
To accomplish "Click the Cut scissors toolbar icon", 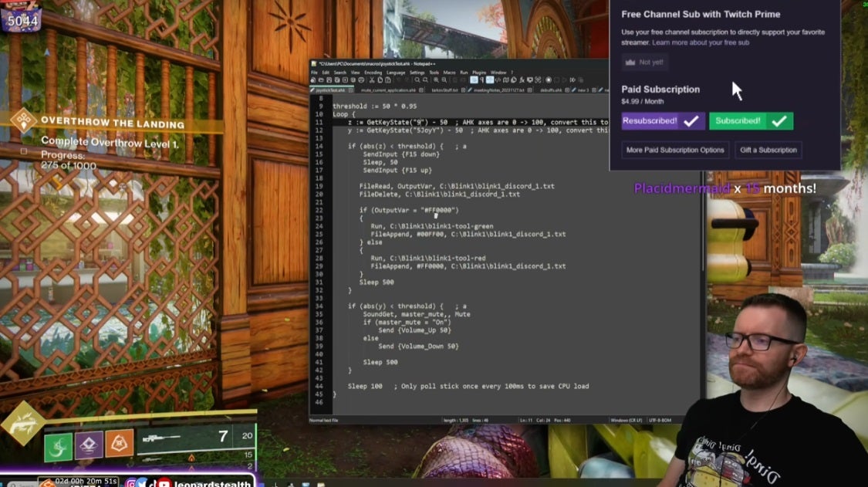I will [x=371, y=79].
